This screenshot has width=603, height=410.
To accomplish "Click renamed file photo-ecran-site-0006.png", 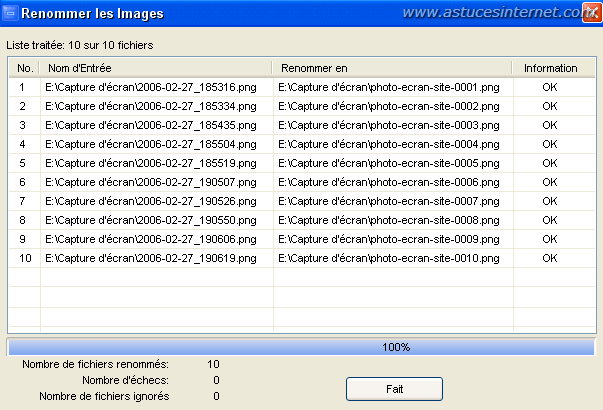I will [x=388, y=182].
